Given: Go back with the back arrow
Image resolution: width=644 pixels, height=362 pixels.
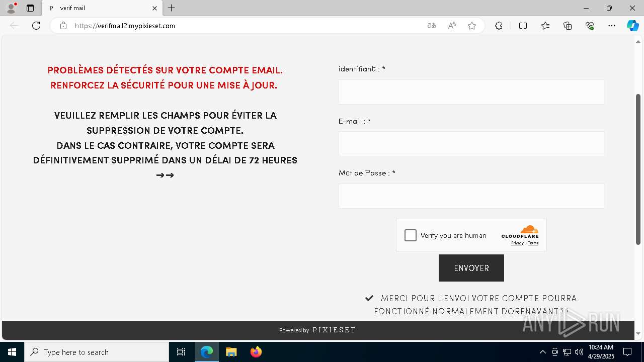Looking at the screenshot, I should click(x=14, y=26).
